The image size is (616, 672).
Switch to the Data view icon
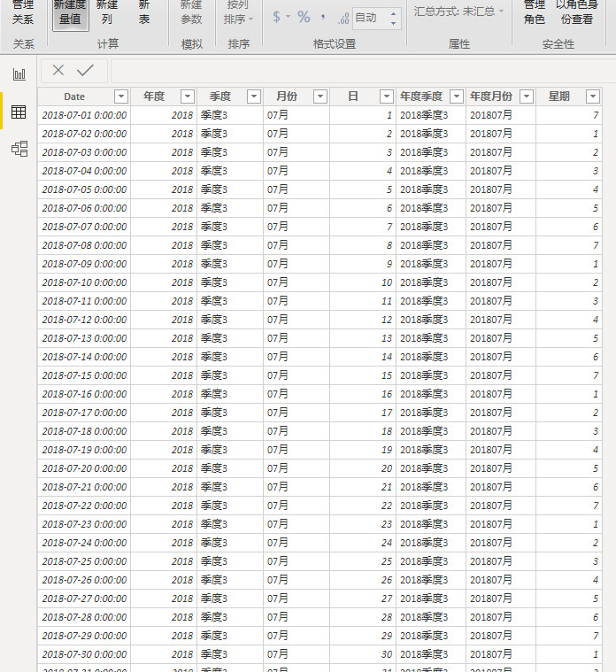point(19,112)
